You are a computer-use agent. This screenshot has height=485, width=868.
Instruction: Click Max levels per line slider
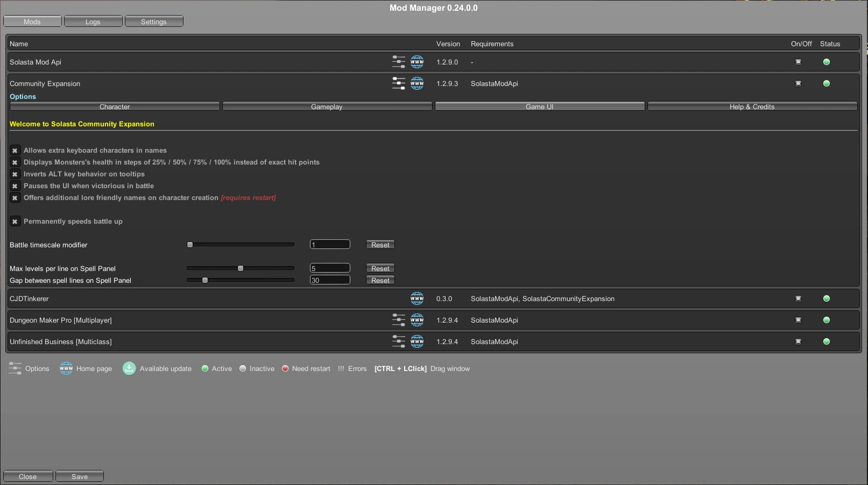[241, 268]
